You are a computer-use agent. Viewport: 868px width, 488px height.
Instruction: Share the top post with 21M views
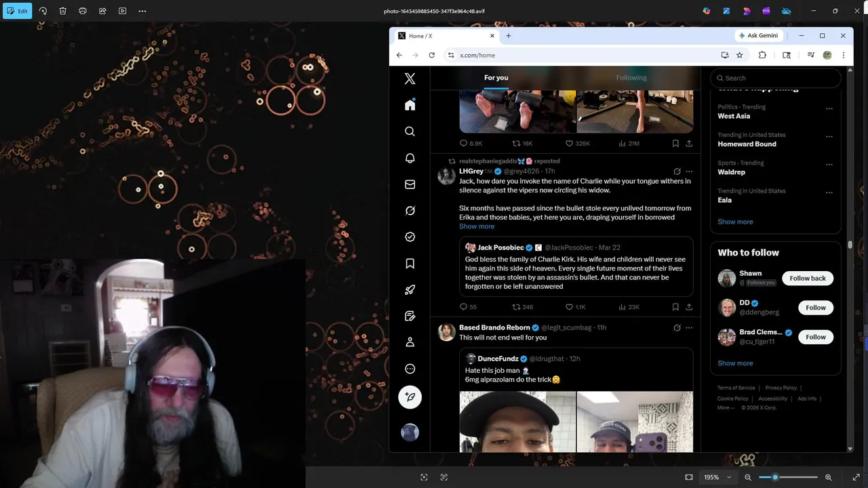click(689, 144)
